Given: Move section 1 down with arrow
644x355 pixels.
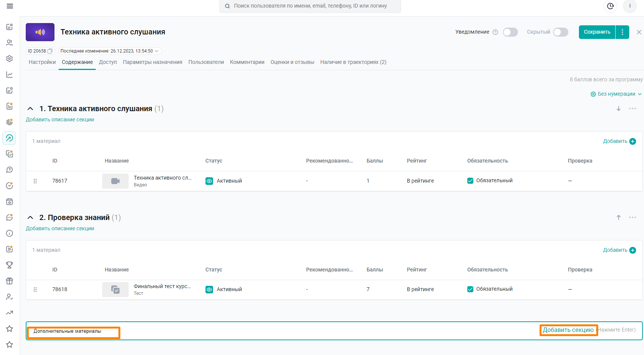Looking at the screenshot, I should click(619, 109).
